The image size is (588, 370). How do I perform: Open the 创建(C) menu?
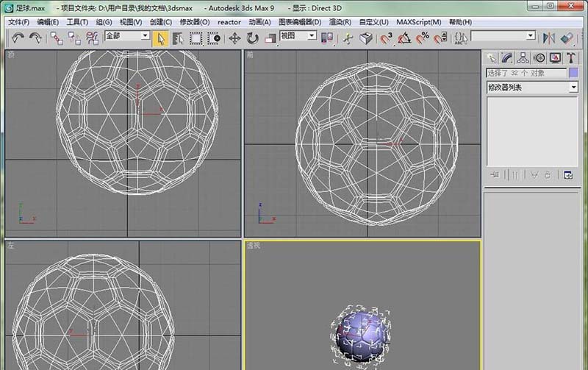(161, 22)
